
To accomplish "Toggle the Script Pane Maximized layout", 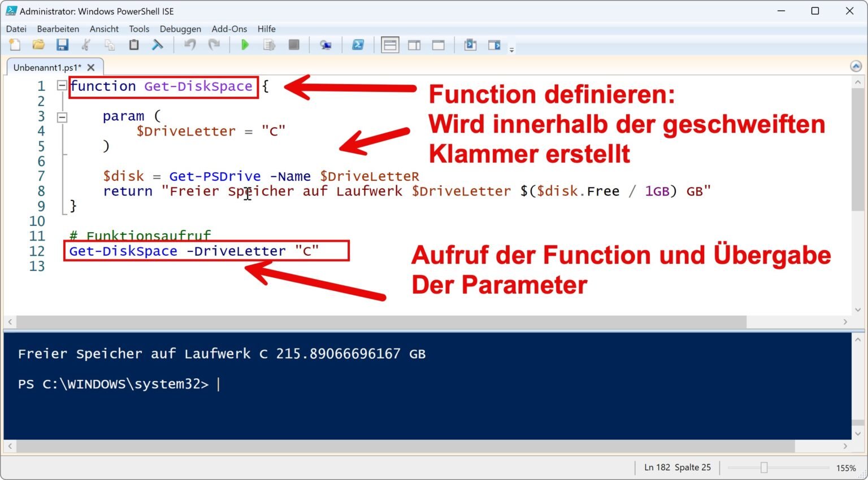I will pyautogui.click(x=439, y=45).
